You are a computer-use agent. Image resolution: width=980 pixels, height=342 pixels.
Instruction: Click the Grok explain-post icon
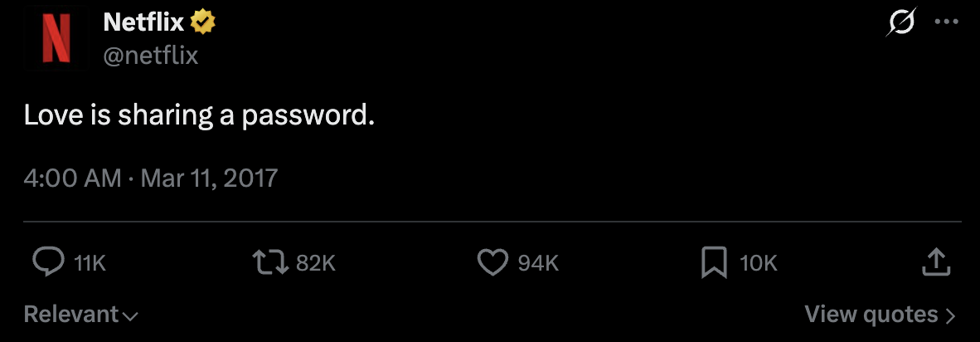[902, 22]
